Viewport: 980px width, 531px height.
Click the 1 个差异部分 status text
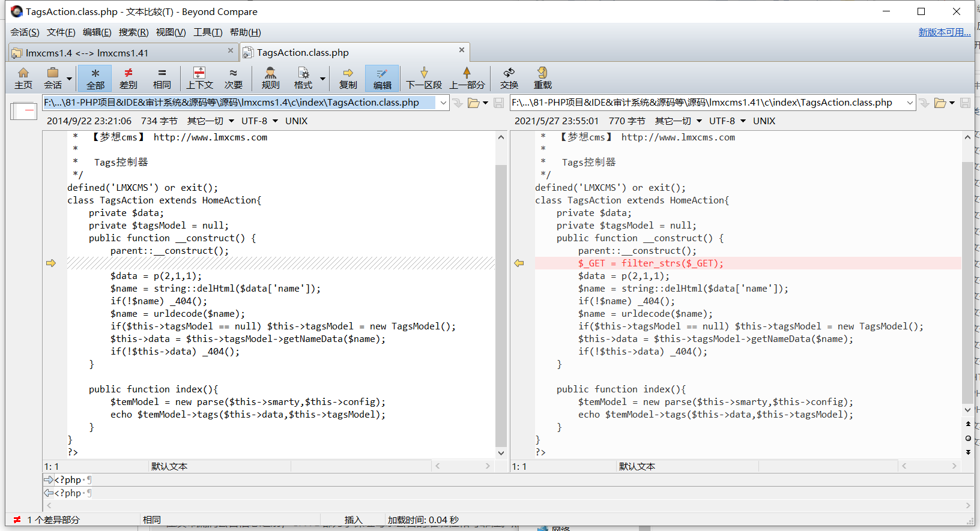(53, 520)
